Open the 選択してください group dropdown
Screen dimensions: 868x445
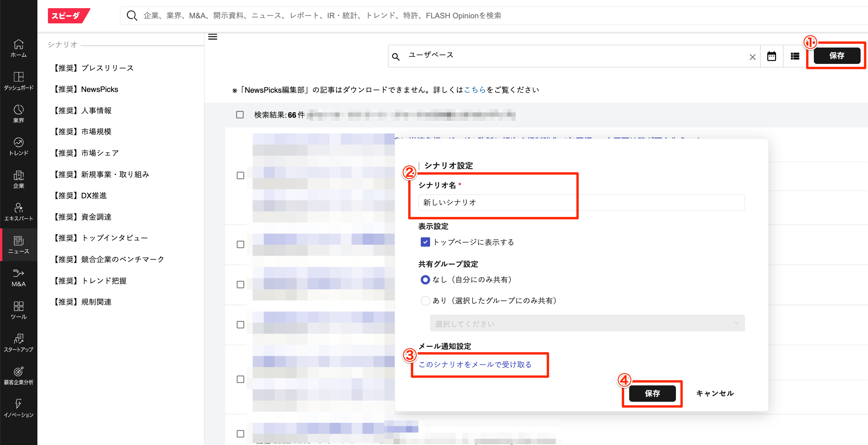pos(587,323)
